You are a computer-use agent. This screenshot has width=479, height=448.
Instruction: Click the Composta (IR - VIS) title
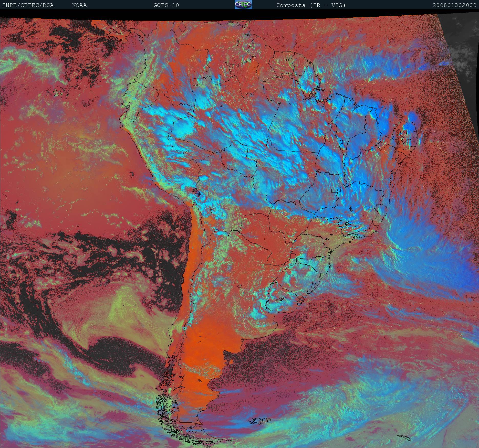coord(311,5)
